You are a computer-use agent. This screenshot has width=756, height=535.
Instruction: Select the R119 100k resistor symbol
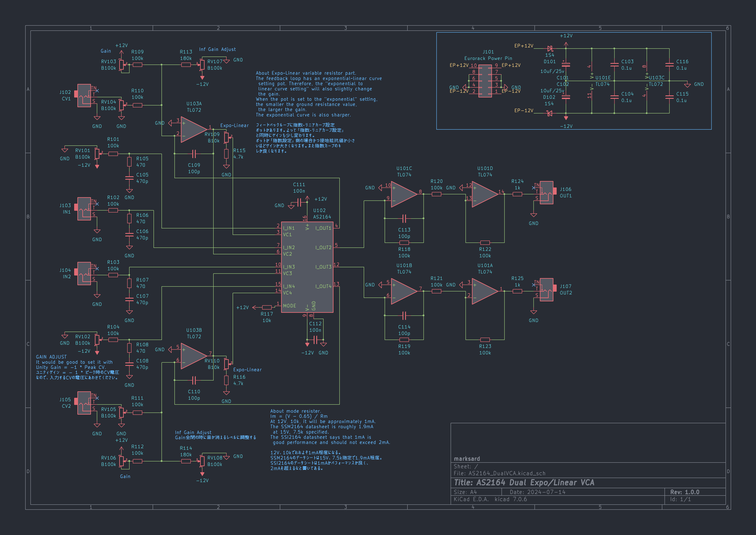coord(404,340)
